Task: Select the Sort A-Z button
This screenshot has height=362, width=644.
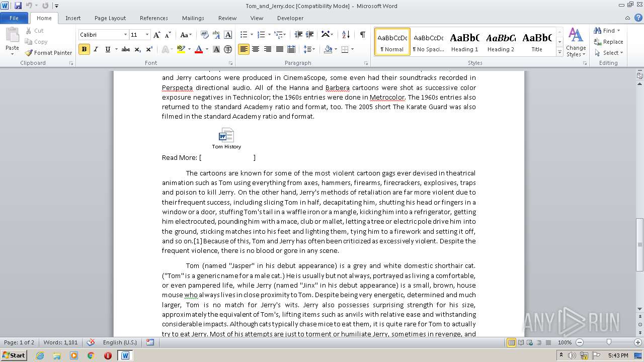Action: (x=346, y=35)
